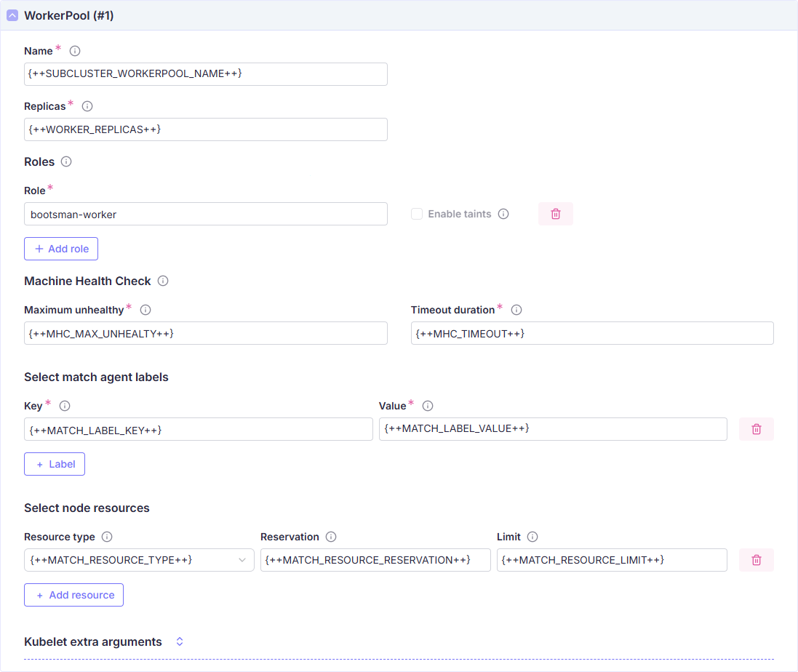Click into the Maximum unhealthy field
798x672 pixels.
point(205,333)
